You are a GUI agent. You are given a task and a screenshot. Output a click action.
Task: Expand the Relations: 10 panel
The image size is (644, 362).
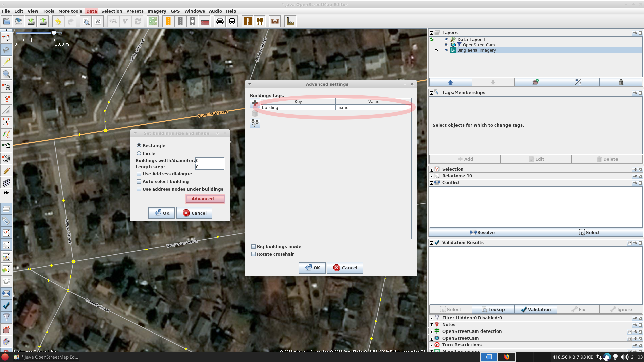click(x=432, y=176)
